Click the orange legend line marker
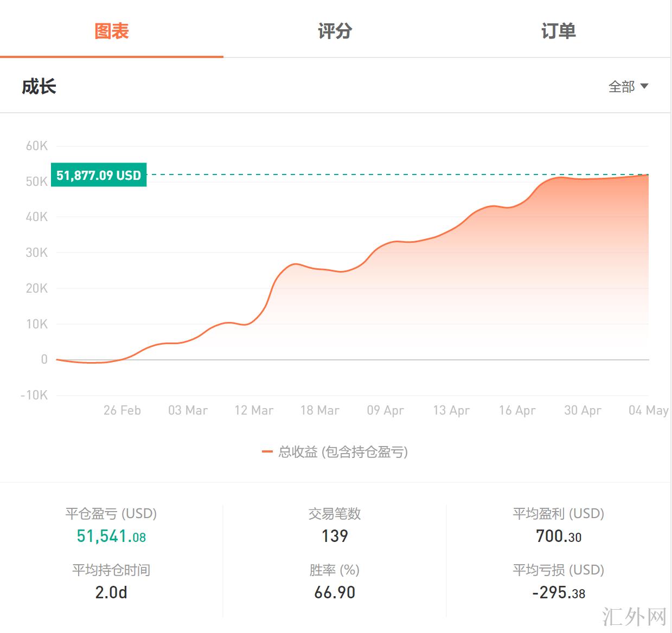 click(x=267, y=452)
